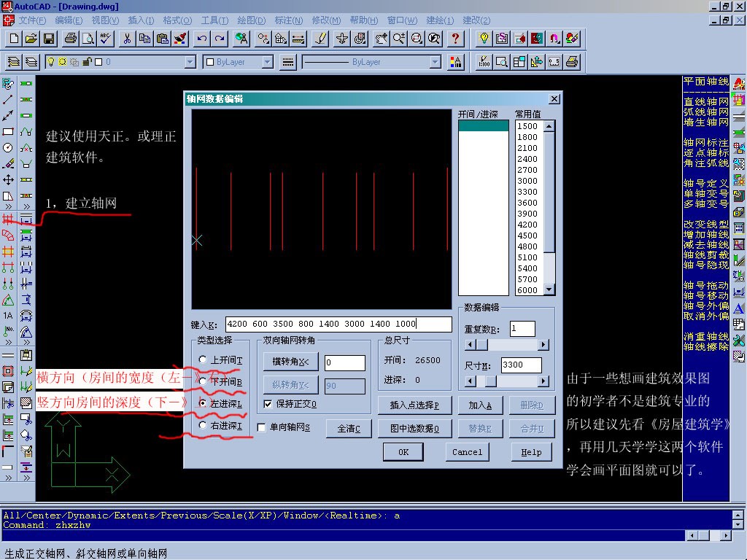This screenshot has width=747, height=560.
Task: Click 直线轴网 in the right side menu
Action: click(705, 101)
